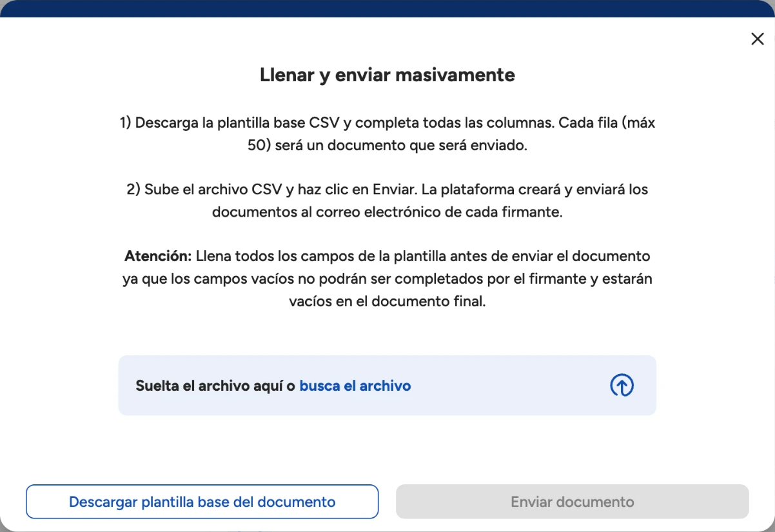The width and height of the screenshot is (775, 532).
Task: Click the dark blue bar above the dialog
Action: (387, 8)
